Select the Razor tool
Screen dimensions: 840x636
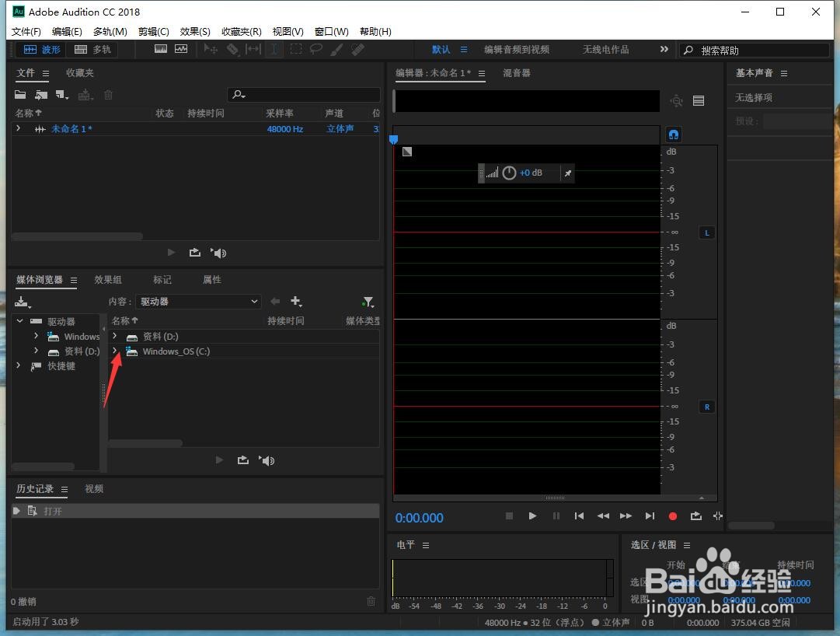(x=232, y=49)
